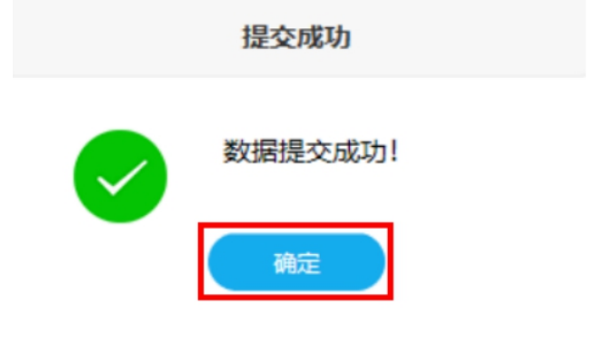Click the 确定 label on the button
The image size is (598, 364).
point(297,263)
